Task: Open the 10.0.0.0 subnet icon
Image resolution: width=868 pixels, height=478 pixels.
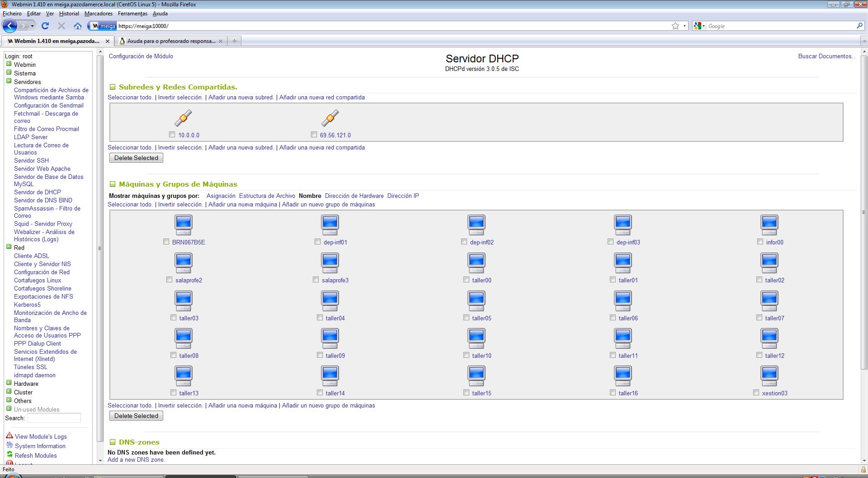Action: point(183,118)
